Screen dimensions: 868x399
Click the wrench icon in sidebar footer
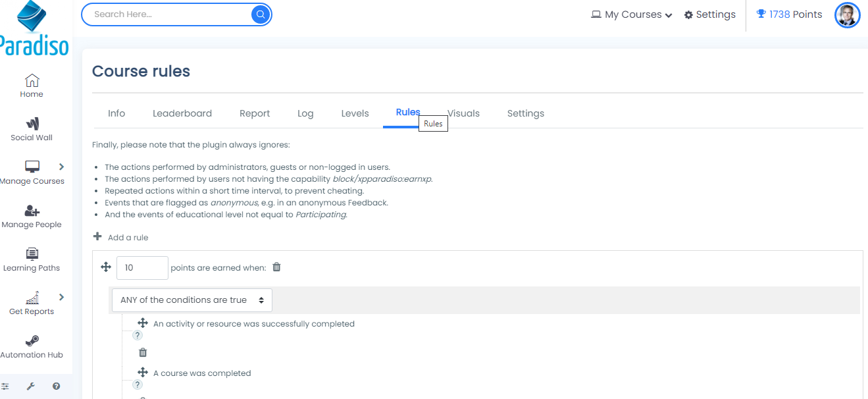(x=30, y=386)
